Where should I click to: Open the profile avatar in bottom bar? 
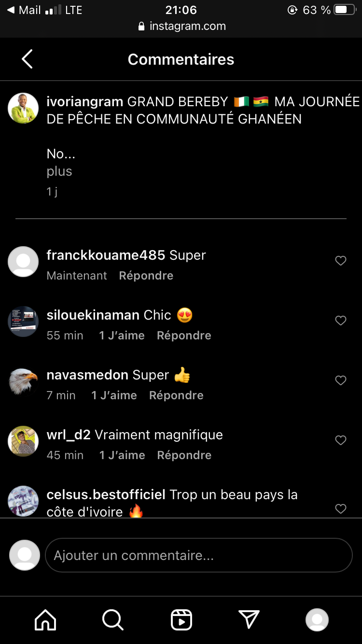click(317, 620)
